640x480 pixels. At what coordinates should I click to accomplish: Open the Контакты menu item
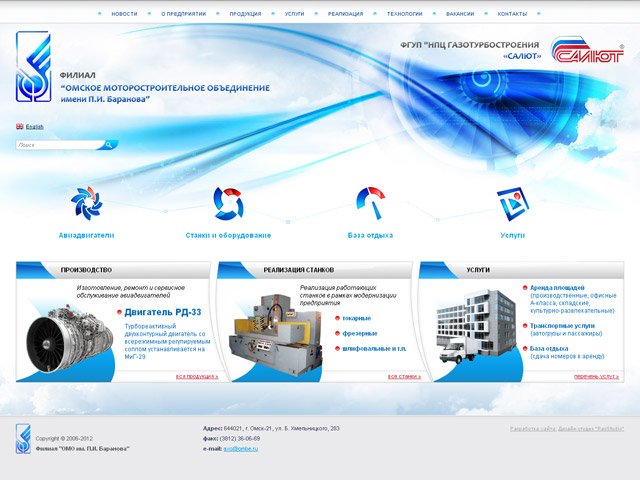point(512,14)
